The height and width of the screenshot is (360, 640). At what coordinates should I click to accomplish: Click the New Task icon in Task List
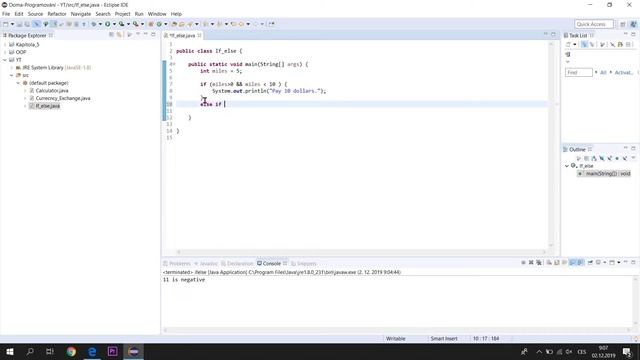coord(568,44)
